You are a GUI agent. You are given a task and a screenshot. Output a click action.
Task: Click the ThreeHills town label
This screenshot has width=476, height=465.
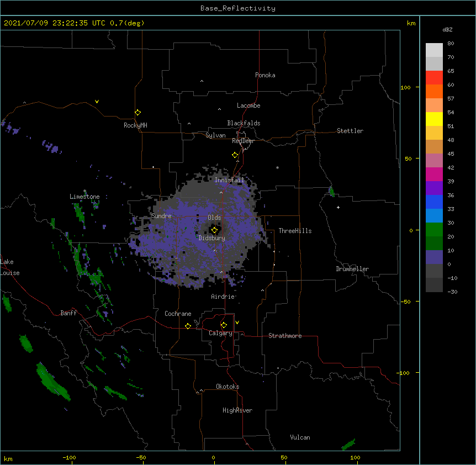tap(295, 231)
